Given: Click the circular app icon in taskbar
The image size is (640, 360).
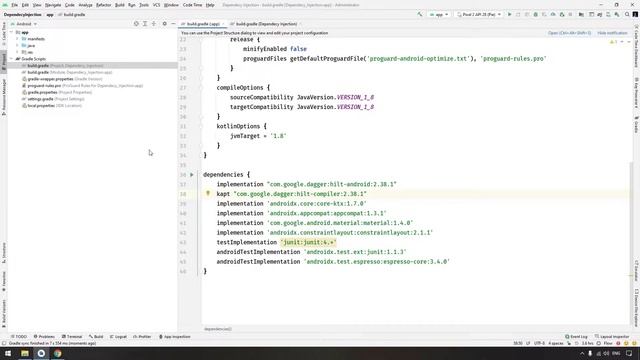Looking at the screenshot, I should 41,353.
